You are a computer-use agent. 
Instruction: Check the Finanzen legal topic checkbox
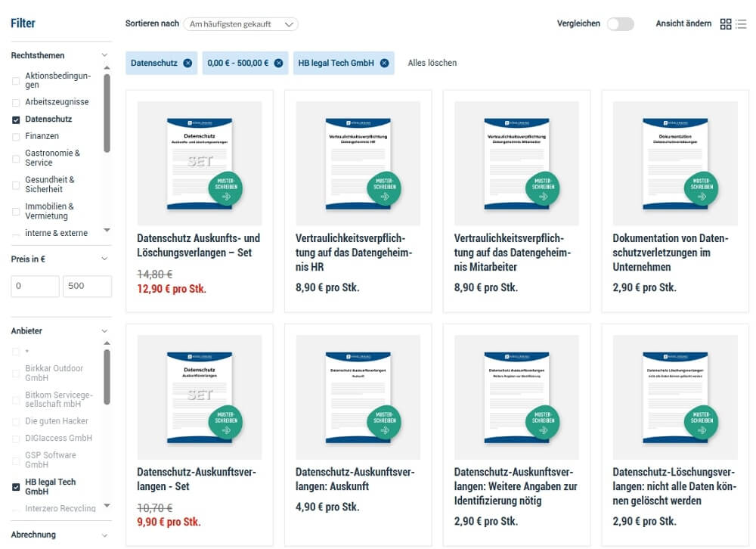(x=17, y=136)
